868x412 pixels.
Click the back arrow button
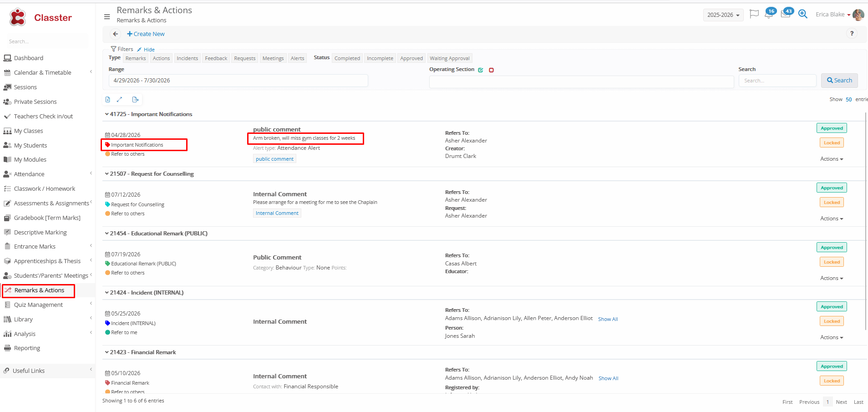coord(116,34)
